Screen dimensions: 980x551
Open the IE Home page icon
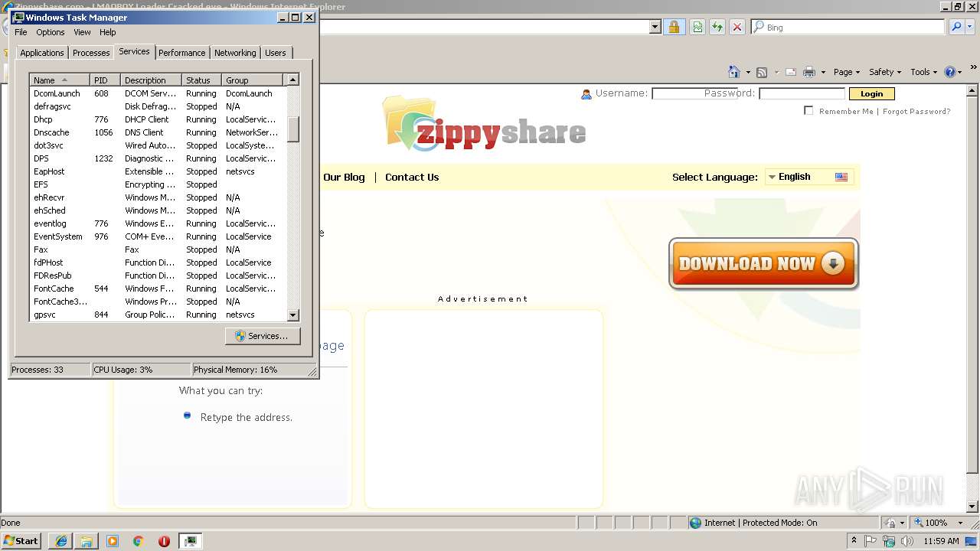click(734, 72)
